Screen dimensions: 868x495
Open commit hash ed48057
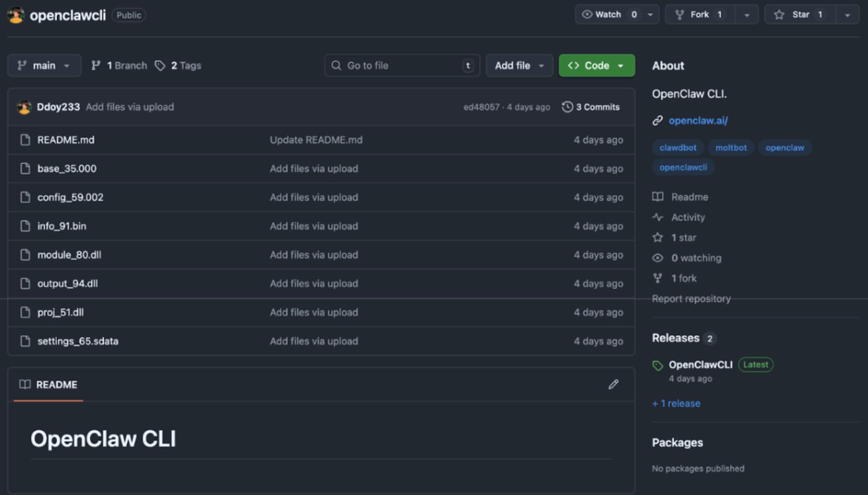[481, 107]
